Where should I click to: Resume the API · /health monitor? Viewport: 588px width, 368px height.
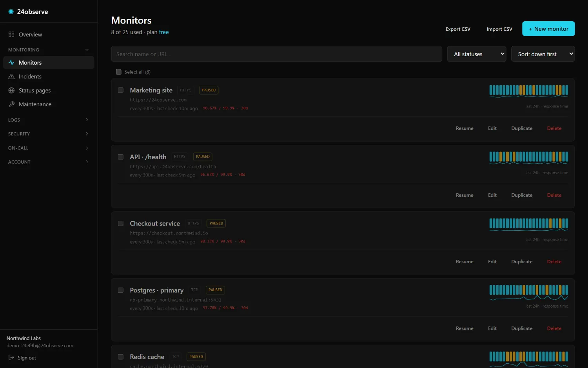tap(465, 195)
